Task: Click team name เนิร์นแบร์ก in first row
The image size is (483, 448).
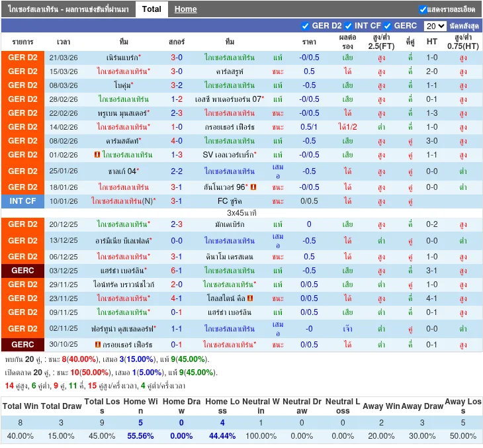Action: tap(122, 58)
